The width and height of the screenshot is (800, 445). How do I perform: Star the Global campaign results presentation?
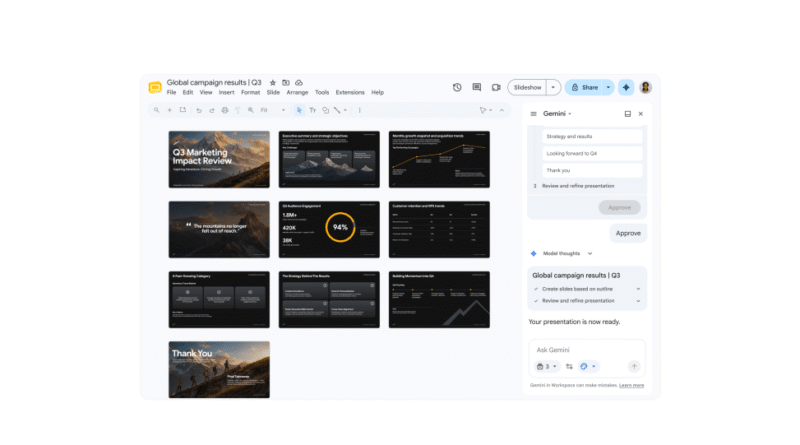pos(272,83)
